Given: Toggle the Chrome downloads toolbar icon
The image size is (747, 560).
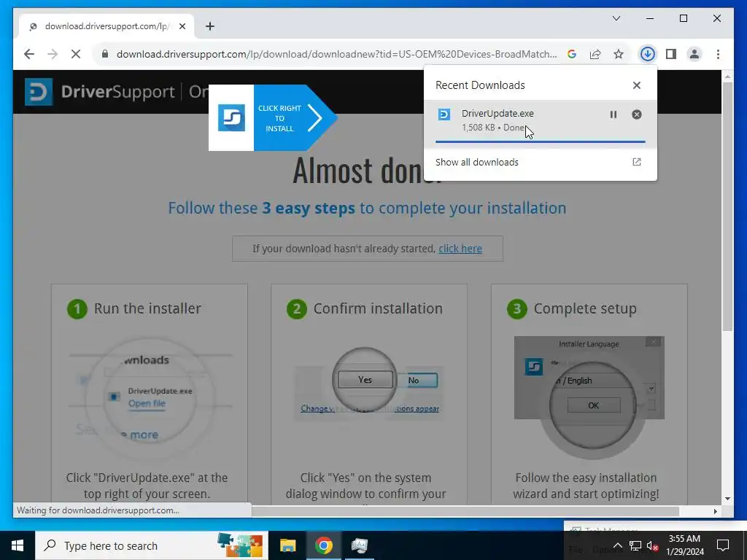Looking at the screenshot, I should 647,54.
